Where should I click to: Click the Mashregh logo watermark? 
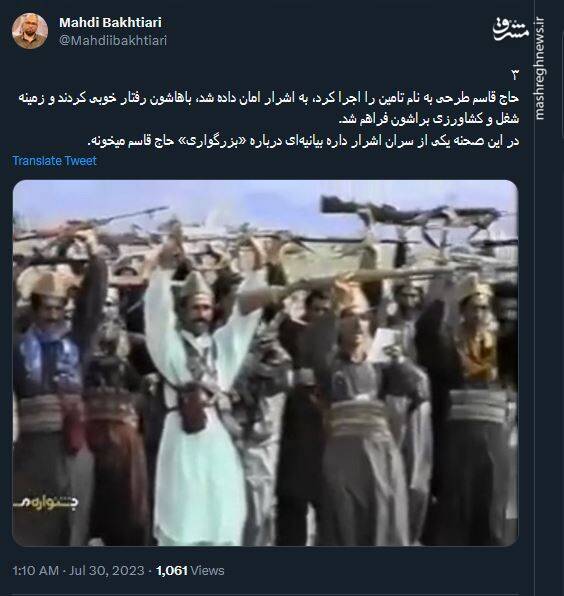tap(510, 29)
